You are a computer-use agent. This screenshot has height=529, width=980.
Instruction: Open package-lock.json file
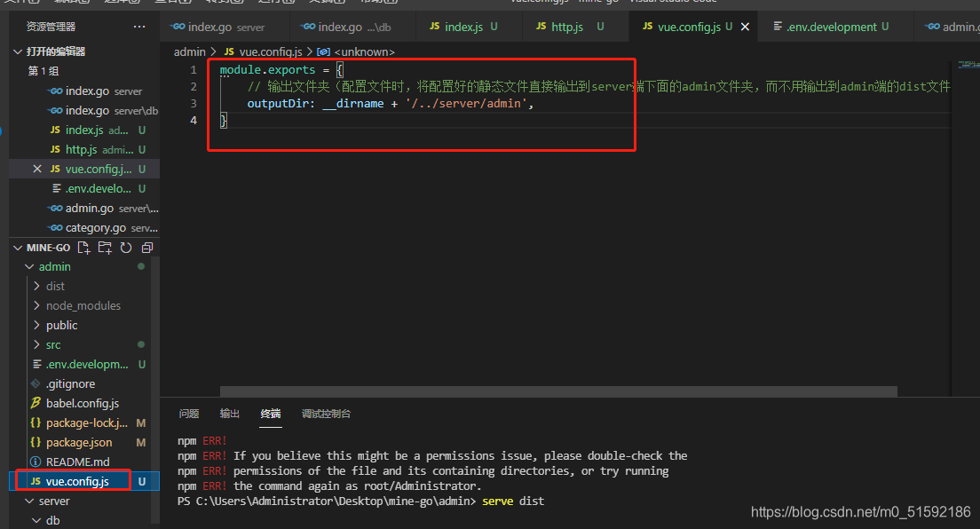tap(80, 422)
